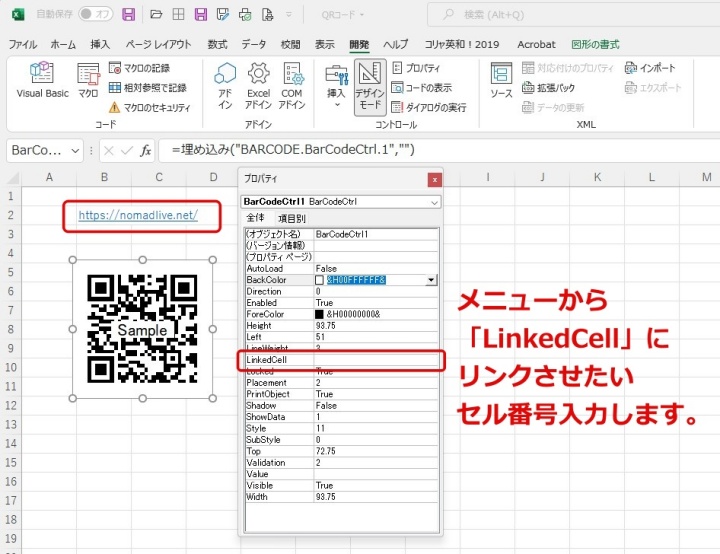Start マクロの記録 macro recording

pos(140,68)
